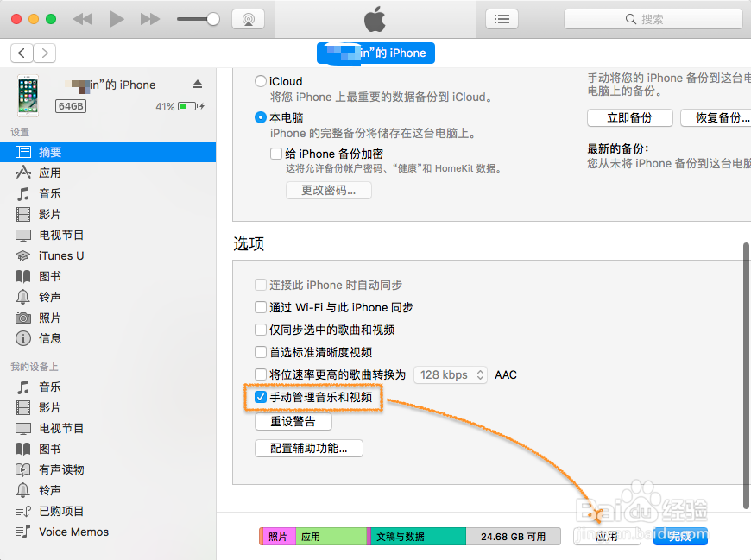Select the iCloud backup radio button

tap(261, 80)
